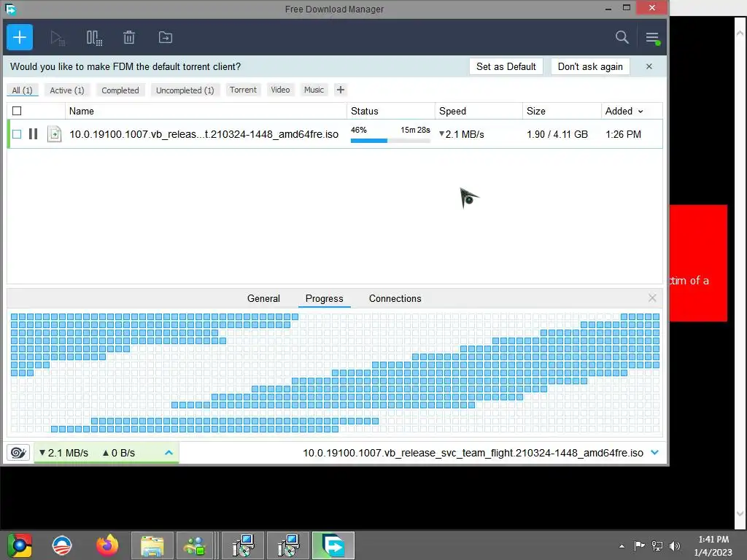Click the Set as Default button

click(506, 66)
